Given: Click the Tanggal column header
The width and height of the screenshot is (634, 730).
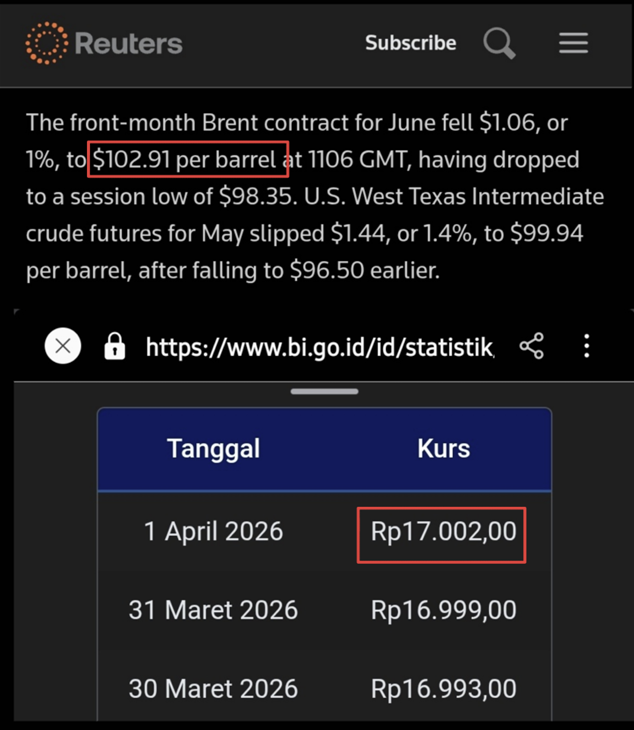Looking at the screenshot, I should point(213,448).
